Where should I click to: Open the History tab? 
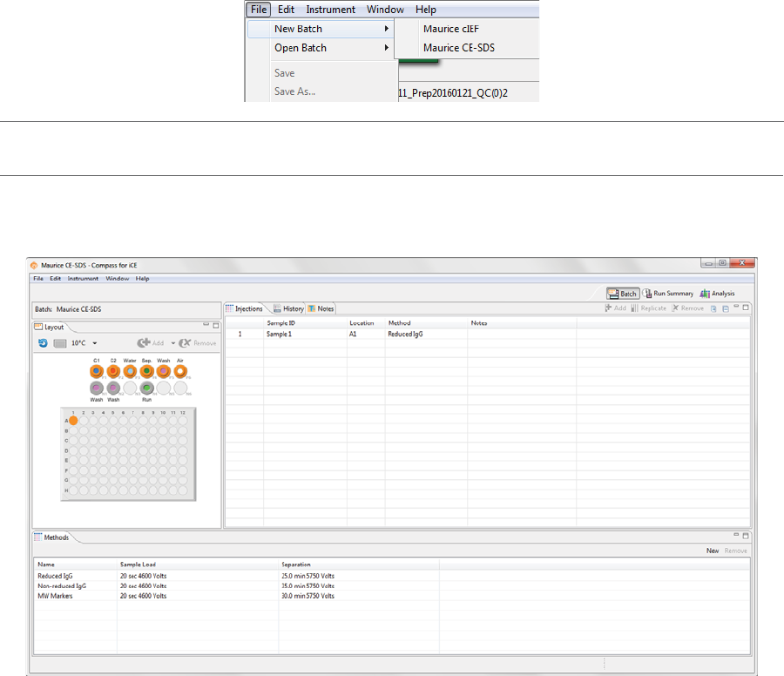pyautogui.click(x=288, y=308)
